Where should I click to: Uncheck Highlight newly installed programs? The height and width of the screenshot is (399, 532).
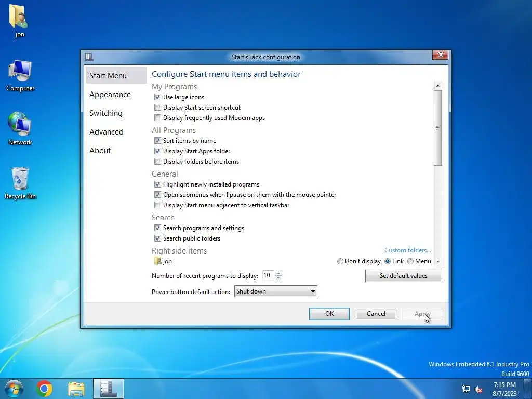(x=157, y=184)
